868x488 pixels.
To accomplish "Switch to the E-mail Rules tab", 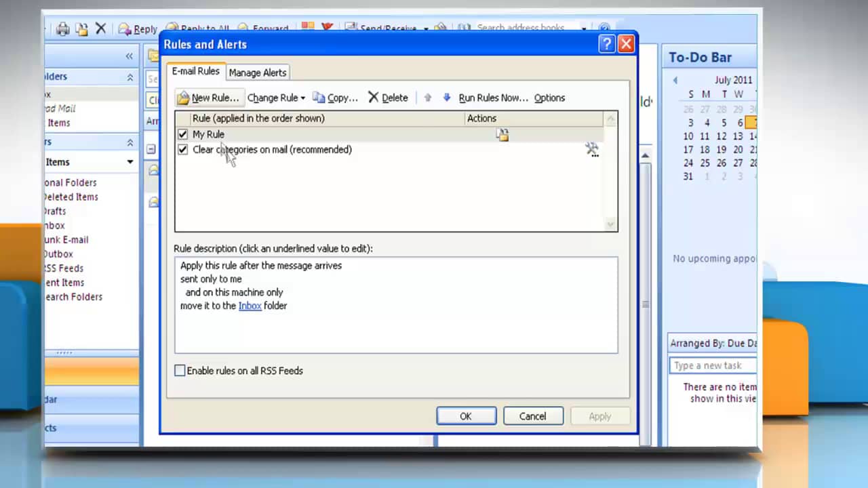I will pyautogui.click(x=195, y=71).
